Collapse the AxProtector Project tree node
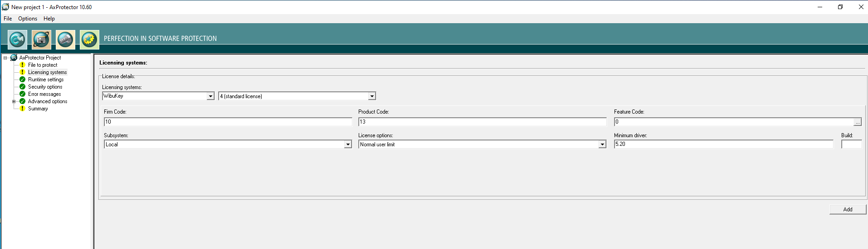The image size is (868, 249). [5, 58]
